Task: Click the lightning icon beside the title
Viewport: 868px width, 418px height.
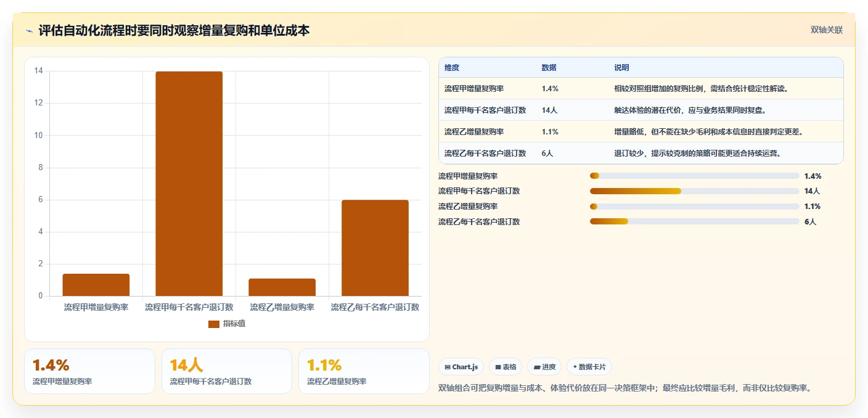Action: pos(30,31)
